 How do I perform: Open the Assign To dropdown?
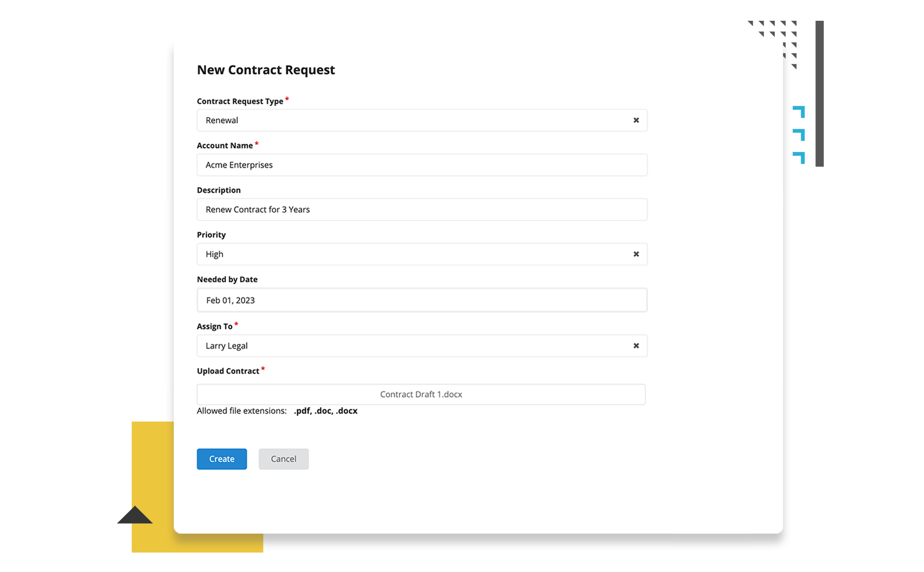pyautogui.click(x=422, y=346)
